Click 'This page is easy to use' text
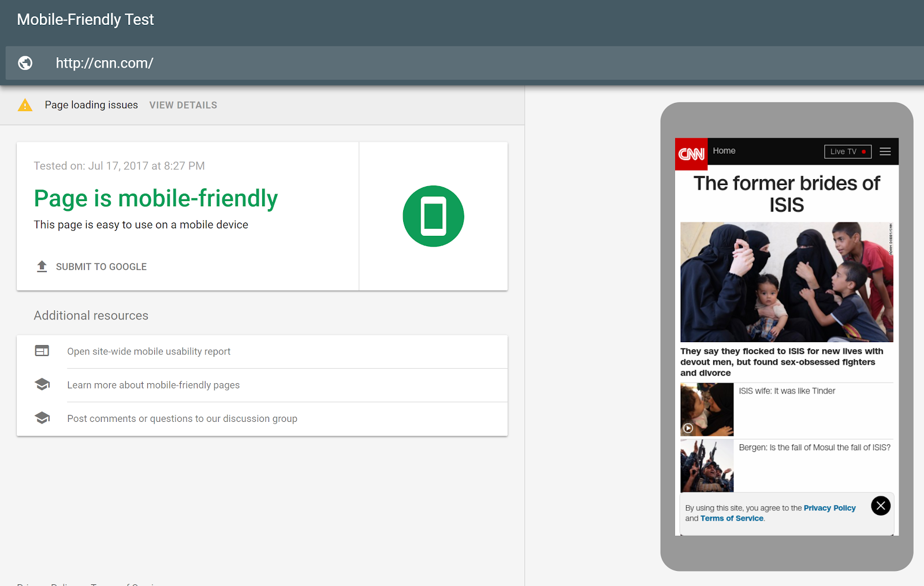 point(141,225)
